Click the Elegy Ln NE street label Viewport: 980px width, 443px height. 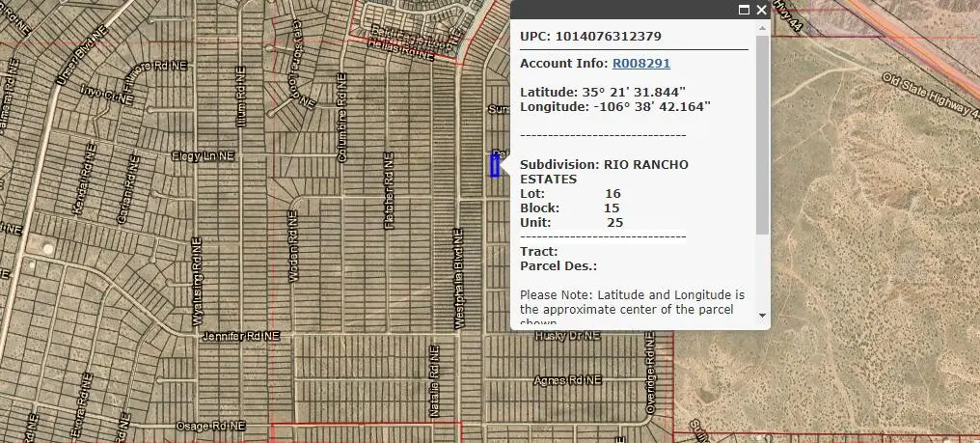coord(203,155)
